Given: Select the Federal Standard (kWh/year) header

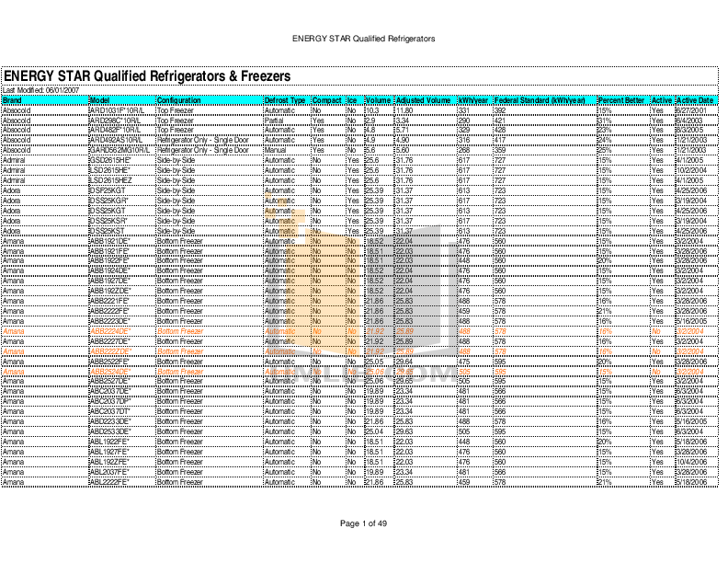Looking at the screenshot, I should (540, 99).
